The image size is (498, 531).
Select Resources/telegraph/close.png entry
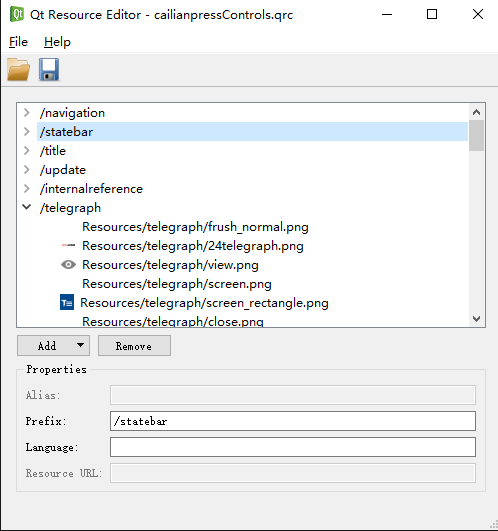click(x=173, y=321)
